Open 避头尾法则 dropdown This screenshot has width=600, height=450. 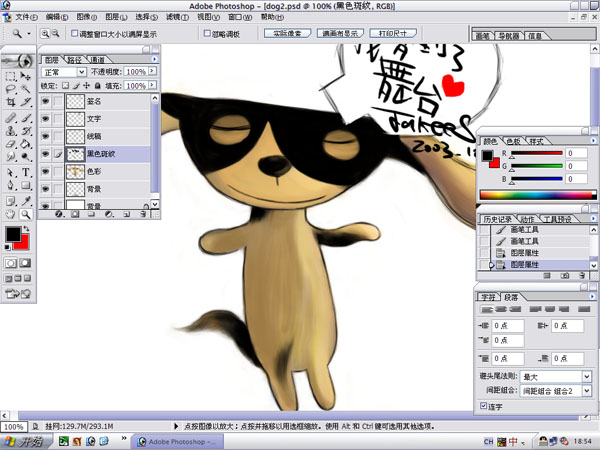(587, 377)
